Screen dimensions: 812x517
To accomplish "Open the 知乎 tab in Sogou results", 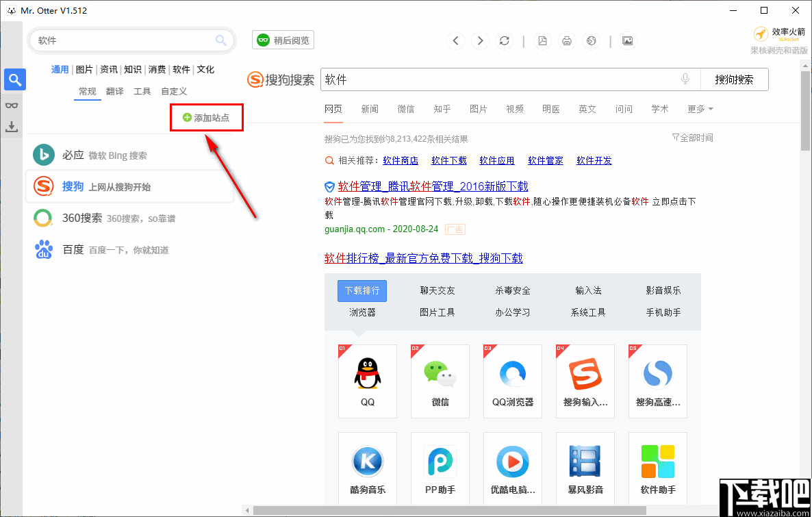I will tap(442, 109).
